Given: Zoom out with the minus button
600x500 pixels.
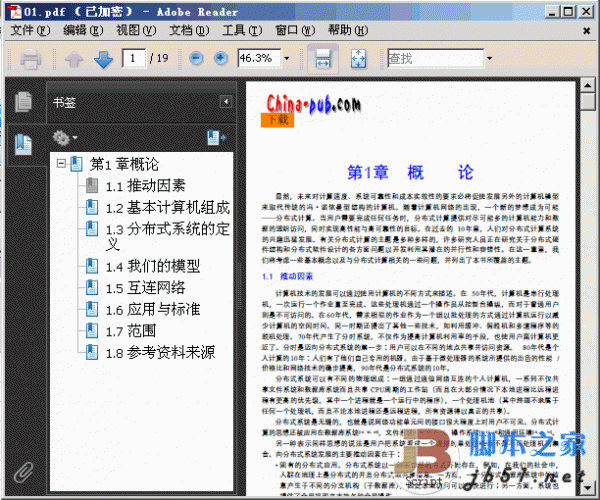Looking at the screenshot, I should 196,58.
